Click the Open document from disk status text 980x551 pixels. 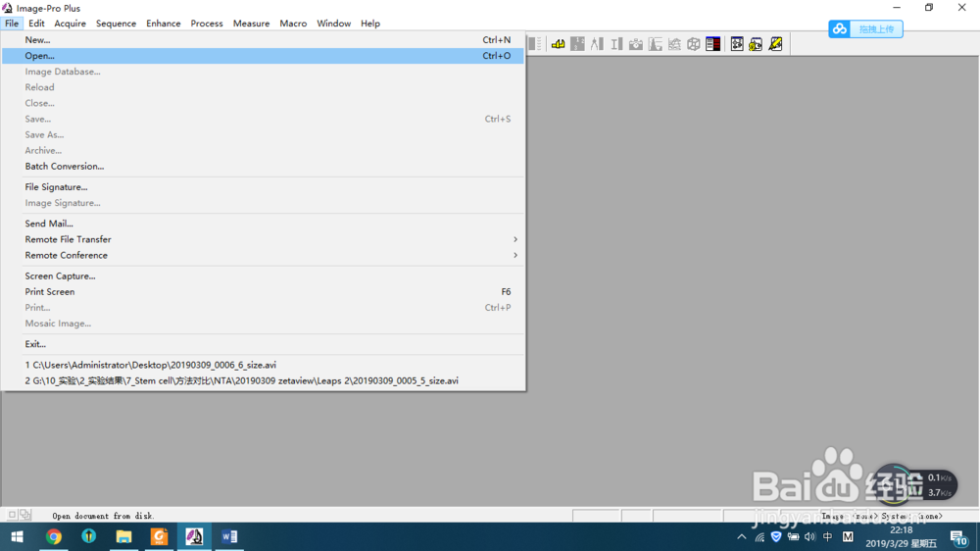[x=103, y=516]
